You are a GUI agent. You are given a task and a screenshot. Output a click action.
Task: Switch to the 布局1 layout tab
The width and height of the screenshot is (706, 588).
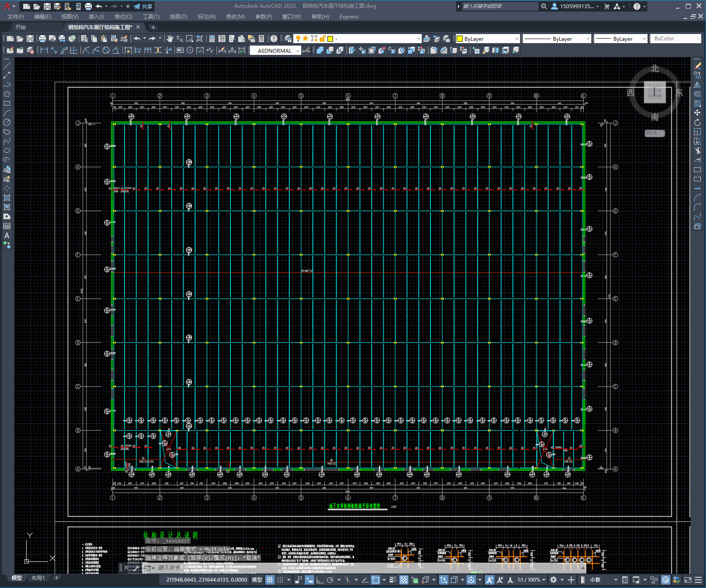[38, 578]
